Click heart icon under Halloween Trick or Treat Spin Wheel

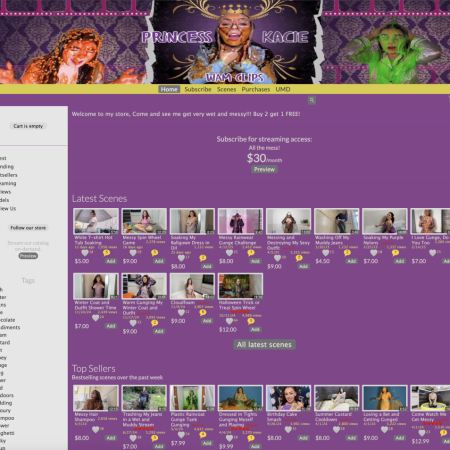point(229,321)
